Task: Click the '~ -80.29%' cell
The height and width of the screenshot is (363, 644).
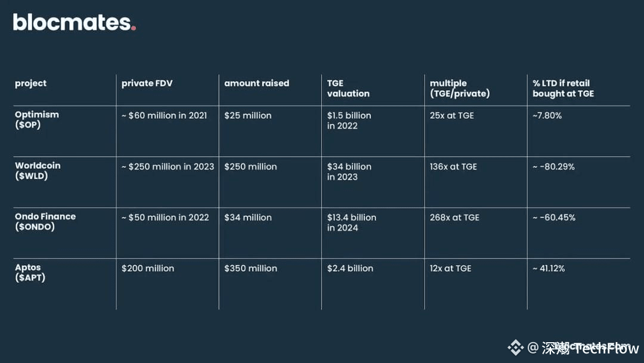Action: click(x=553, y=167)
